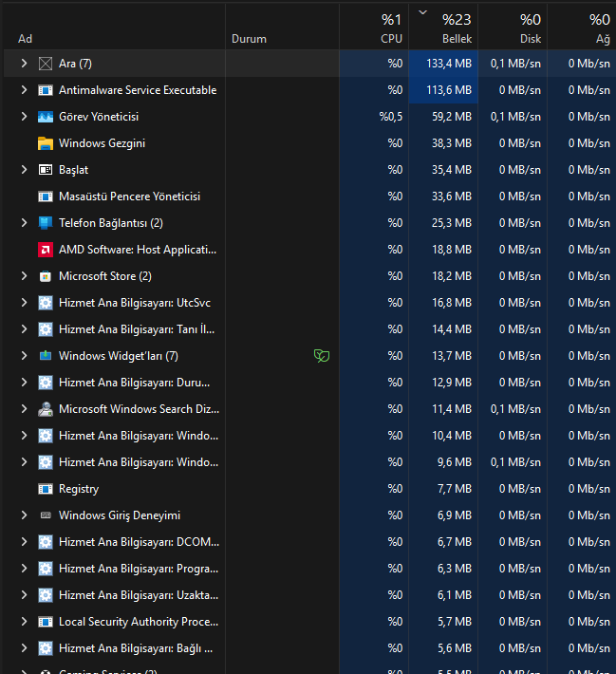The height and width of the screenshot is (674, 616).
Task: Select AMD Software: Host Application name
Action: coord(138,250)
